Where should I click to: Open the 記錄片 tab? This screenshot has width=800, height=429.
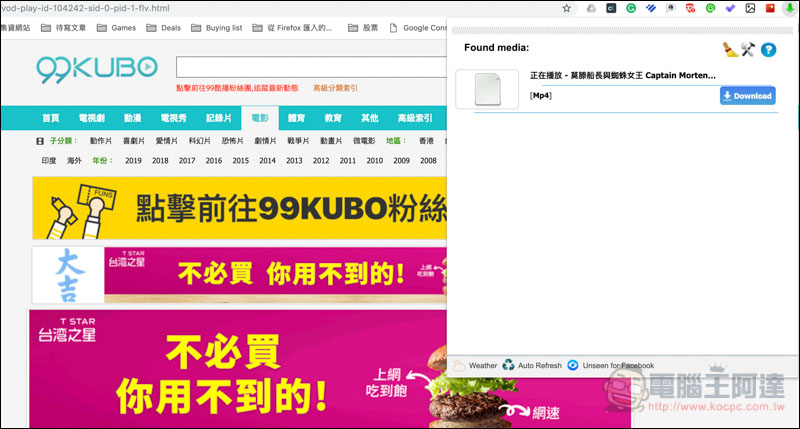[x=219, y=118]
